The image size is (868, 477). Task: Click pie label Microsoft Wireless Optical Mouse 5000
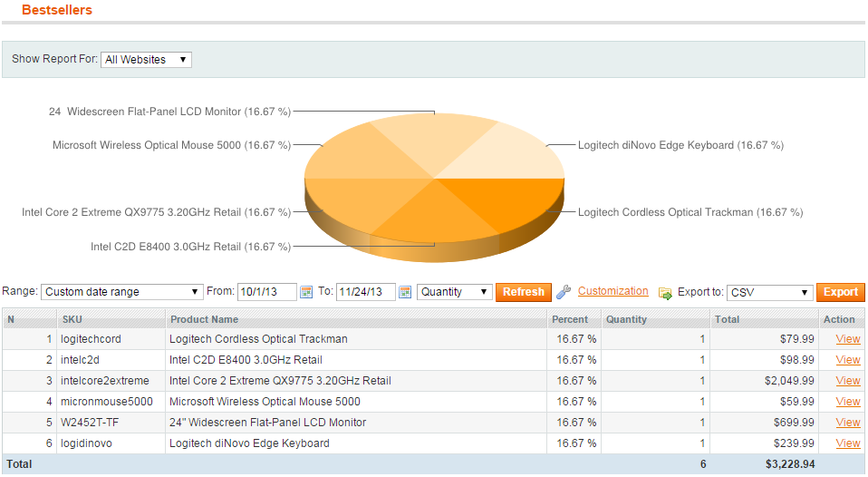171,145
